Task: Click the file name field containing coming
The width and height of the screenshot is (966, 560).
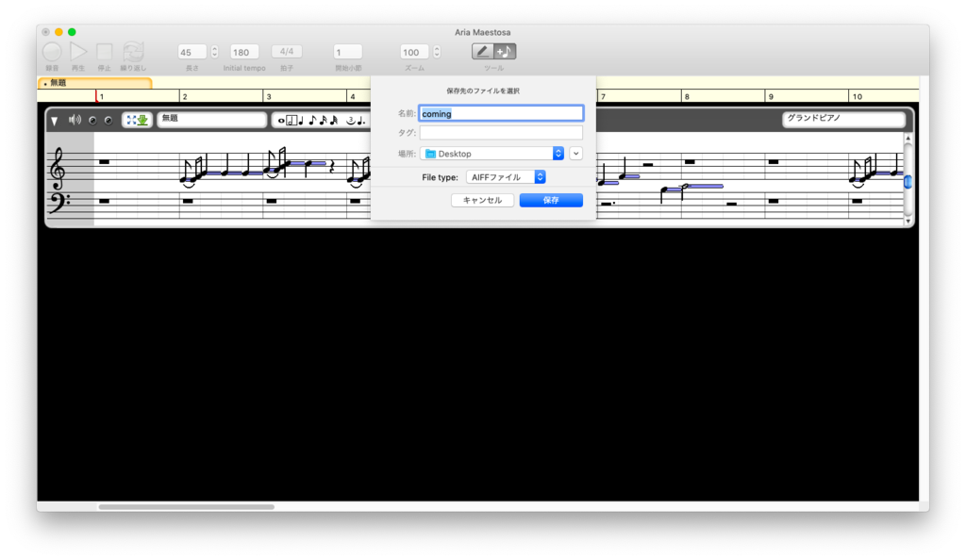Action: (x=501, y=113)
